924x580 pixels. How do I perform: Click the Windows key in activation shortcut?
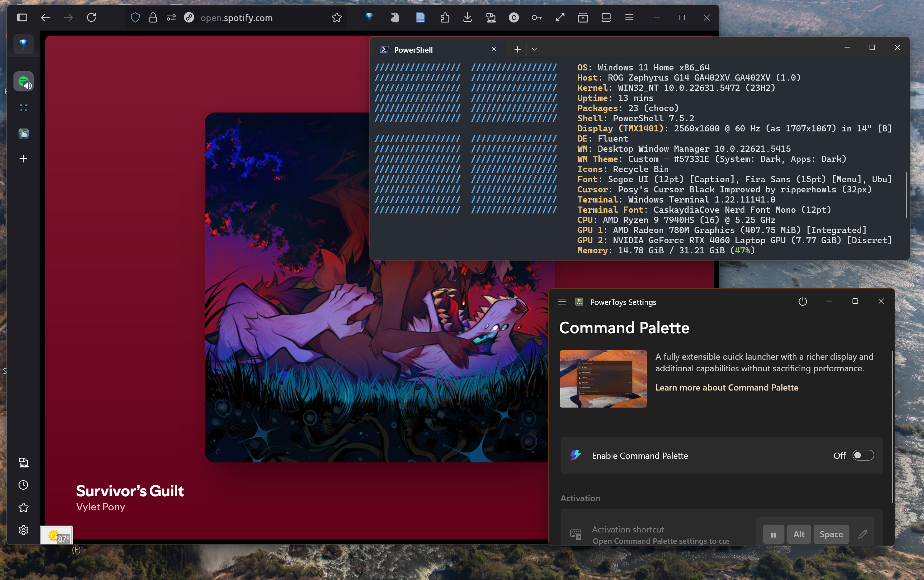pos(773,534)
